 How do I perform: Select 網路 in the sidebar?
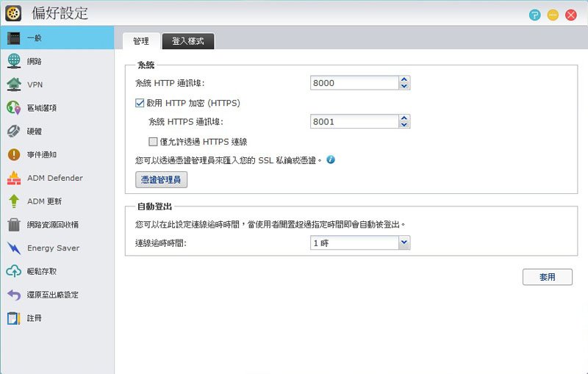click(57, 61)
